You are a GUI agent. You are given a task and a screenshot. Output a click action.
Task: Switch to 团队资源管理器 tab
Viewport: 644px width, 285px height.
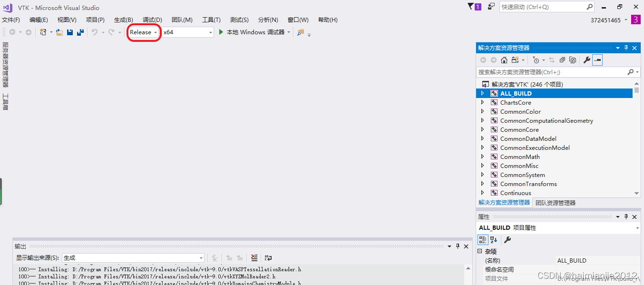pos(555,203)
